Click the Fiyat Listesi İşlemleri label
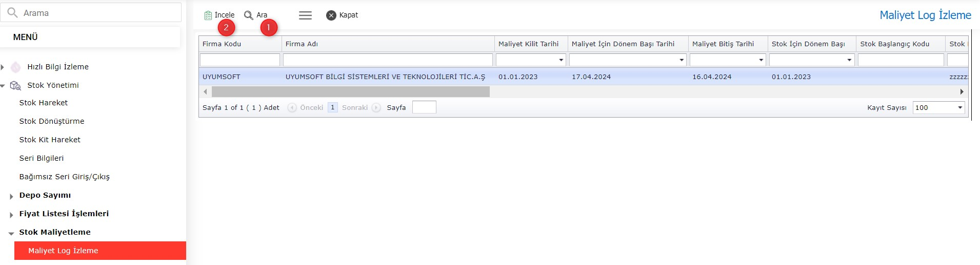The height and width of the screenshot is (265, 980). pyautogui.click(x=64, y=214)
